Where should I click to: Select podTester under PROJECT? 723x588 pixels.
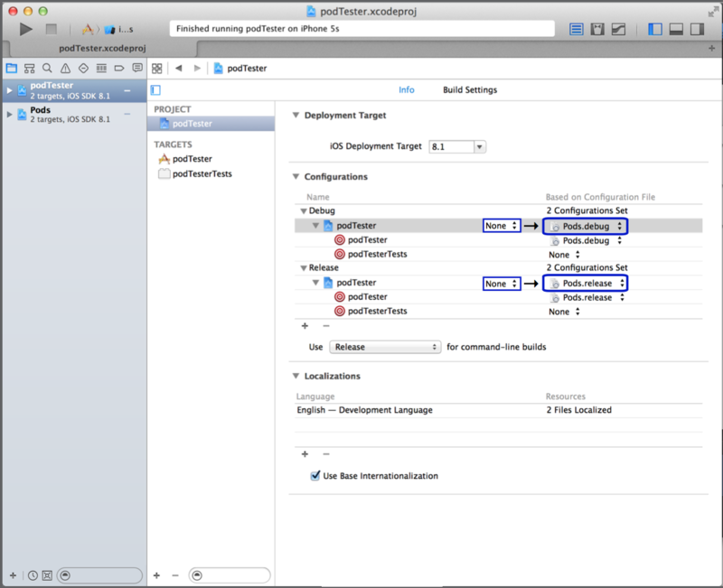click(211, 124)
